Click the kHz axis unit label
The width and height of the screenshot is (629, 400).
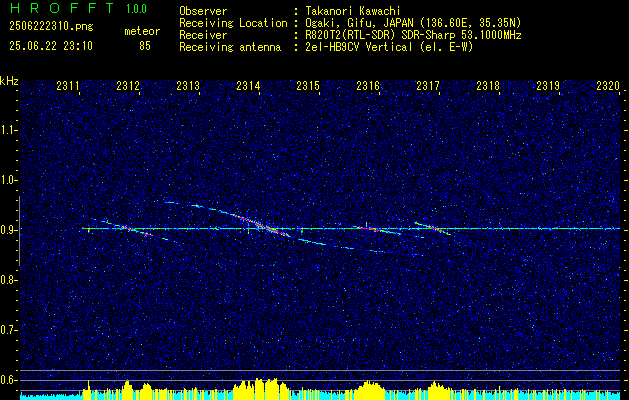click(x=9, y=81)
